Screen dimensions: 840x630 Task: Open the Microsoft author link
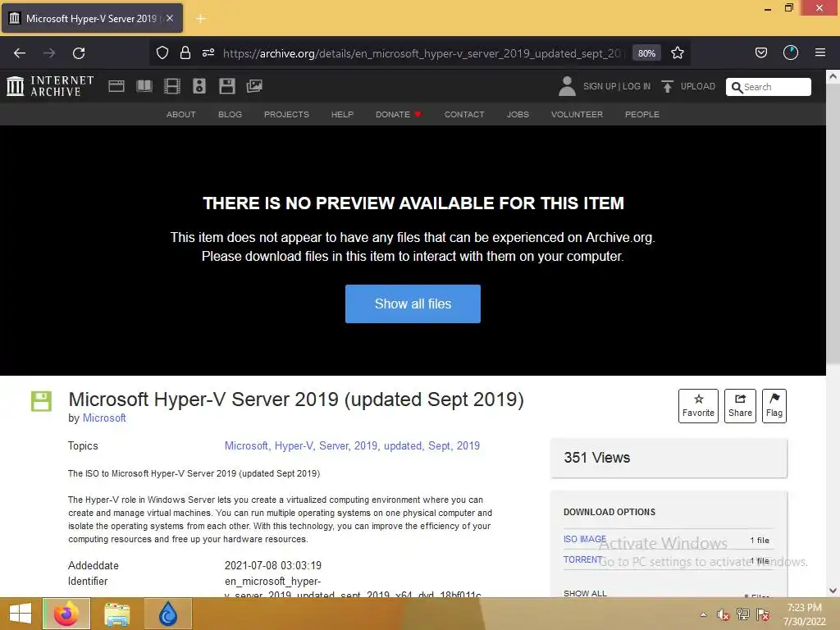pyautogui.click(x=104, y=418)
